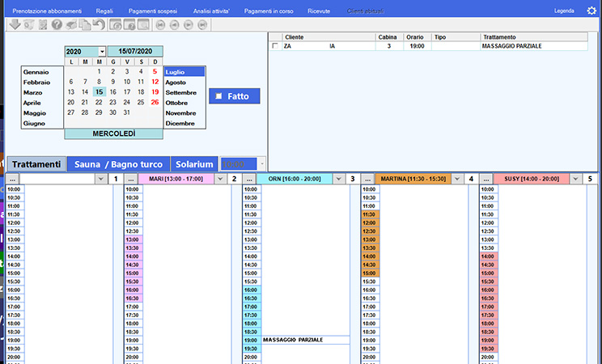The image size is (602, 364).
Task: Select month Gennaio
Action: [x=36, y=72]
